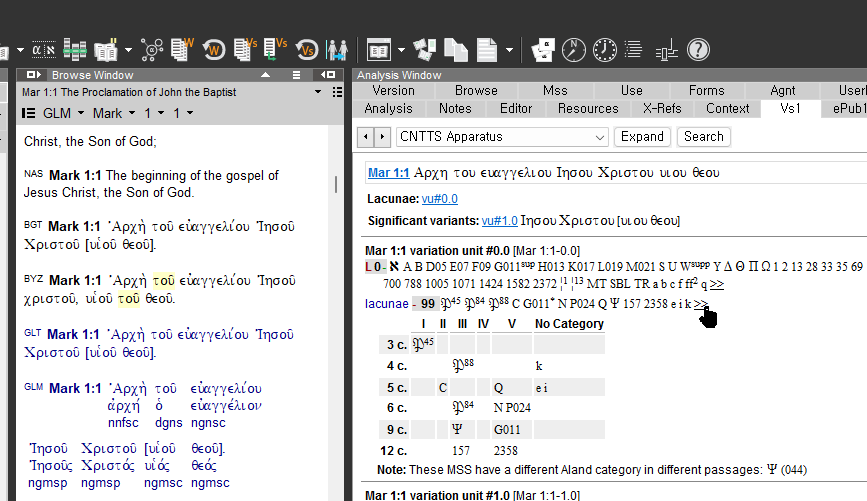The image size is (867, 501).
Task: Switch to the Context tab
Action: pyautogui.click(x=727, y=108)
